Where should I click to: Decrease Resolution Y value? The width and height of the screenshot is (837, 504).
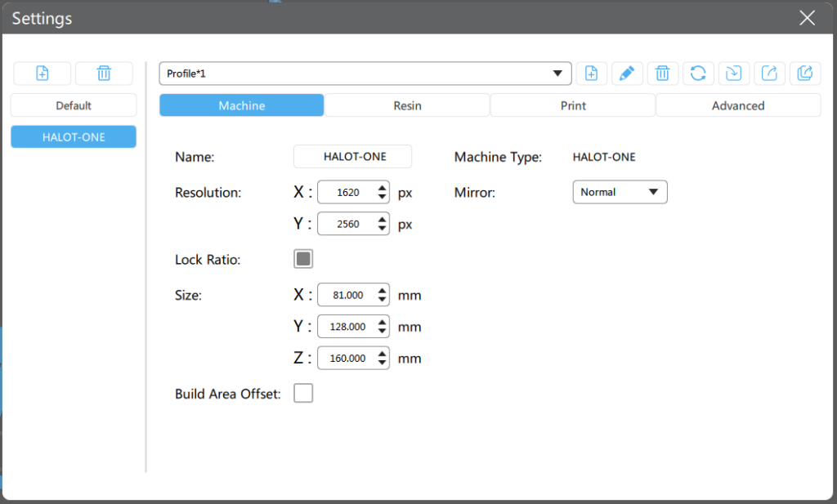(383, 228)
